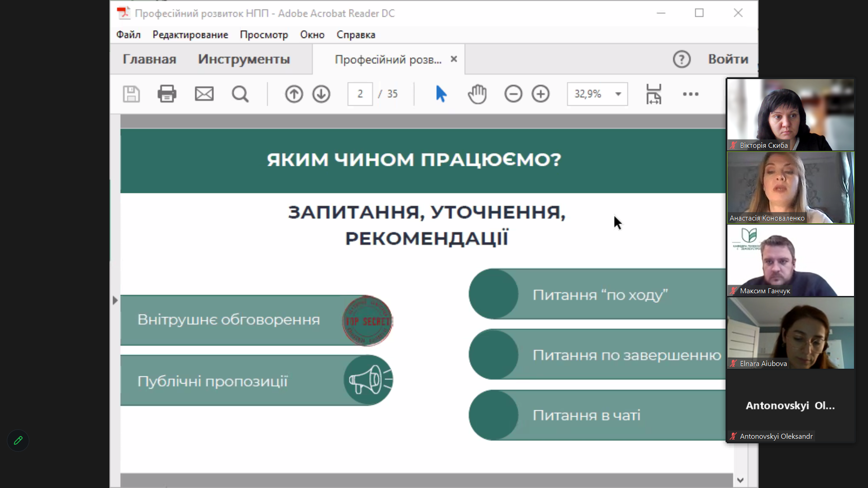Select the Hand tool

(477, 94)
